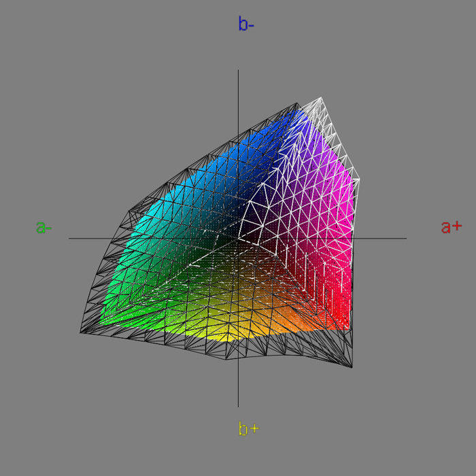
Task: Click the blue "b-" axis label
Action: [x=246, y=24]
